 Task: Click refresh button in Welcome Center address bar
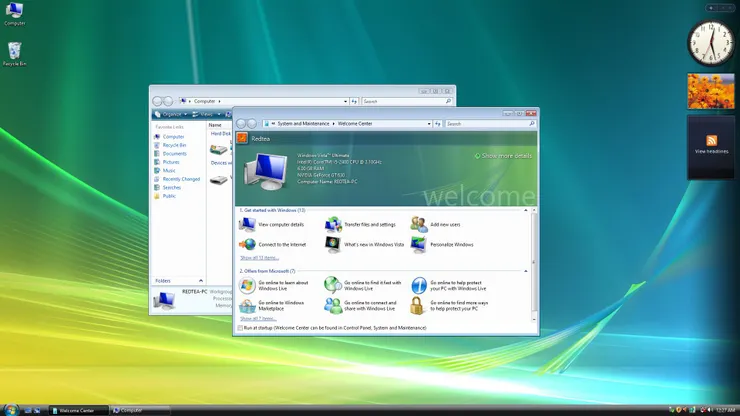(x=437, y=124)
